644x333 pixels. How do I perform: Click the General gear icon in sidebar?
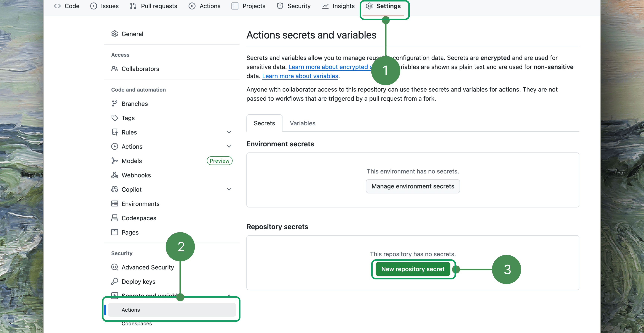[x=114, y=34]
